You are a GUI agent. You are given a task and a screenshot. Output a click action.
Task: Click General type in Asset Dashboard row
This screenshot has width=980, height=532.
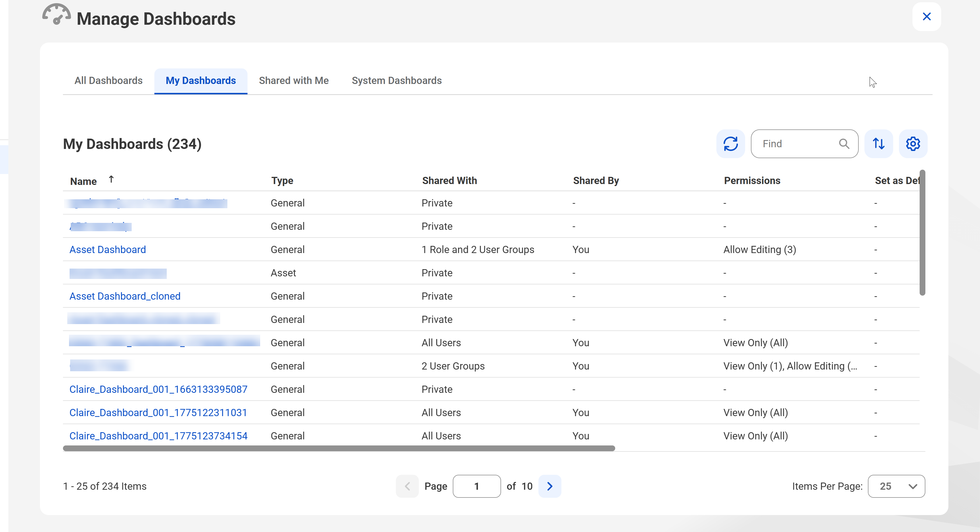click(x=287, y=250)
